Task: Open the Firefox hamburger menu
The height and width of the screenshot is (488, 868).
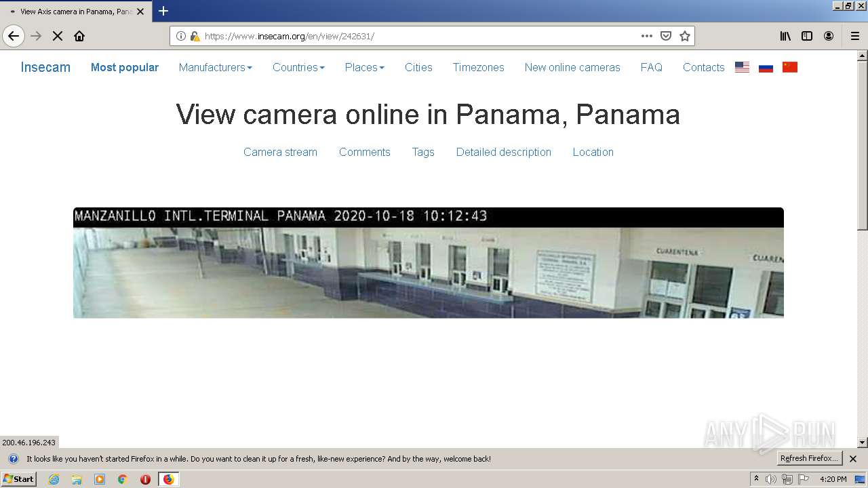Action: point(854,36)
